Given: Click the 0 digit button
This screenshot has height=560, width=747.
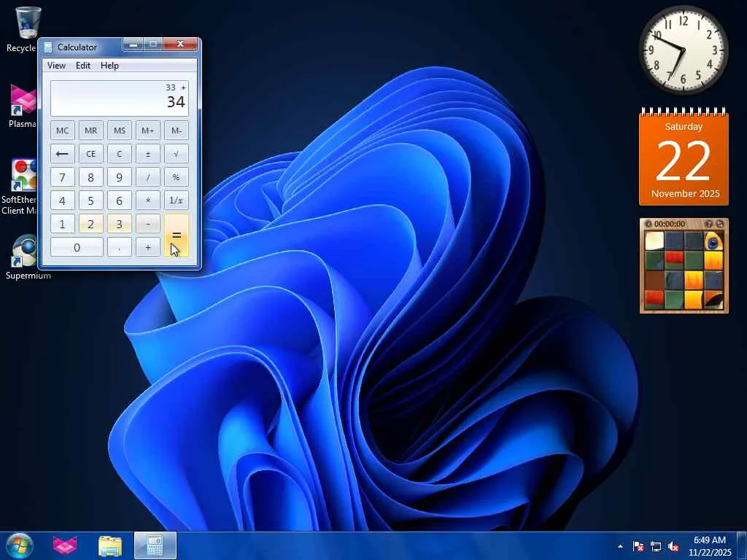Looking at the screenshot, I should (x=77, y=247).
